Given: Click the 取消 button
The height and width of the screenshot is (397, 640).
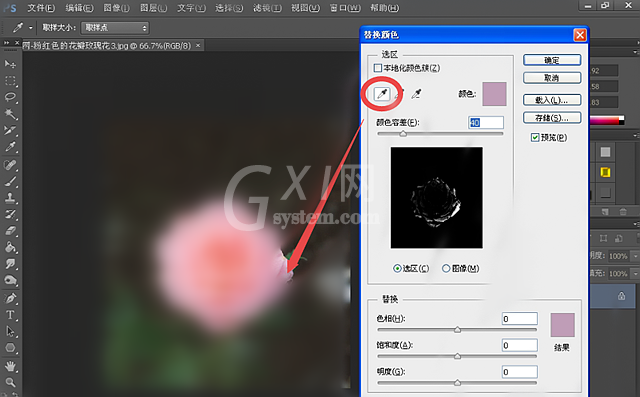Looking at the screenshot, I should click(552, 78).
